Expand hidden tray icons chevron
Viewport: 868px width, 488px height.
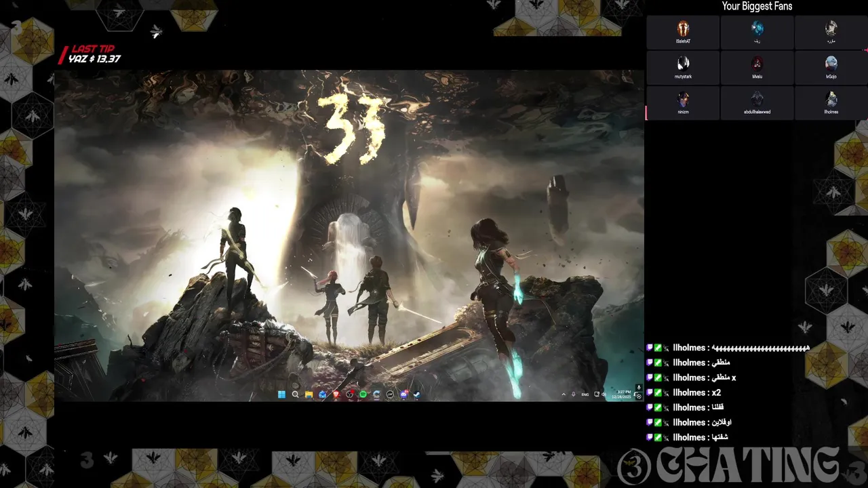pos(564,394)
